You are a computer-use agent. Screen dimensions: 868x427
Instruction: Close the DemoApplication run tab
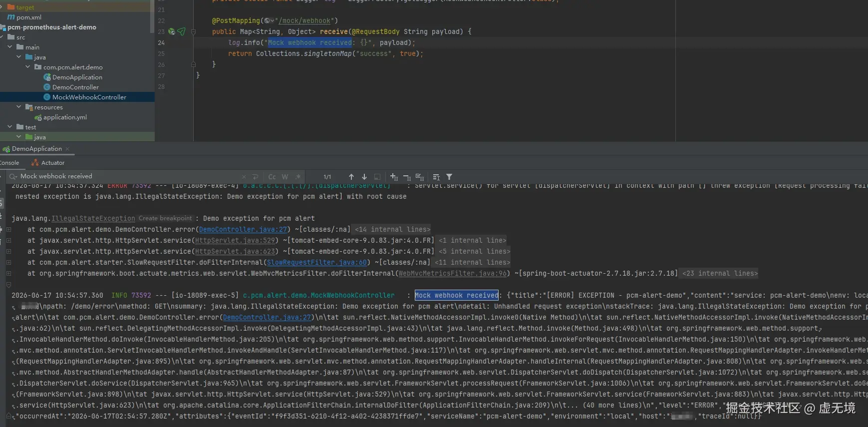coord(67,149)
